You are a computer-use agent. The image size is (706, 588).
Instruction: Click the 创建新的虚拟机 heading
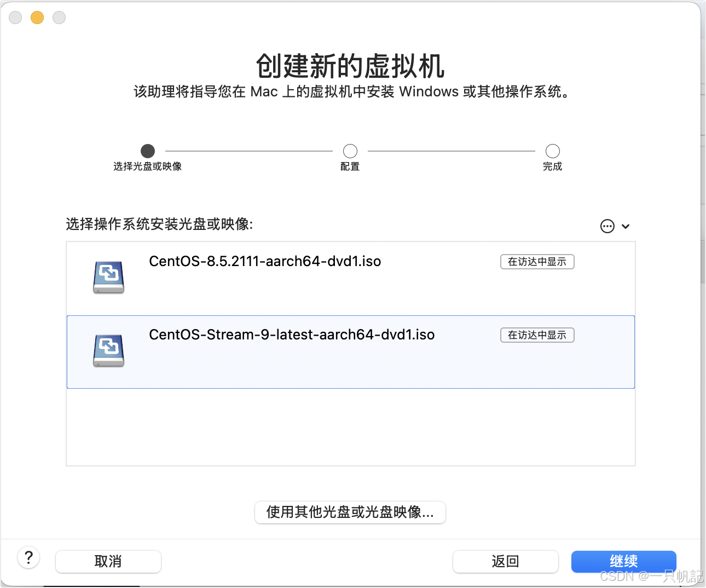tap(350, 66)
